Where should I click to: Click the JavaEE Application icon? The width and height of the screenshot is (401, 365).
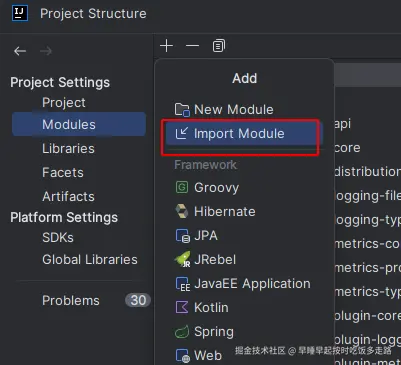tap(183, 284)
